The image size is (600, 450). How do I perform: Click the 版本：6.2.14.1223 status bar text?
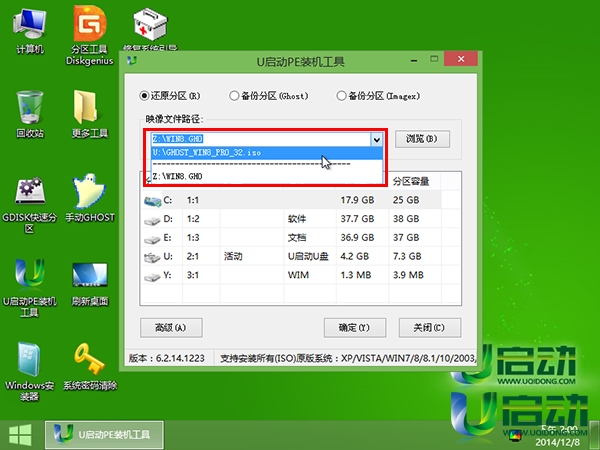coord(167,359)
